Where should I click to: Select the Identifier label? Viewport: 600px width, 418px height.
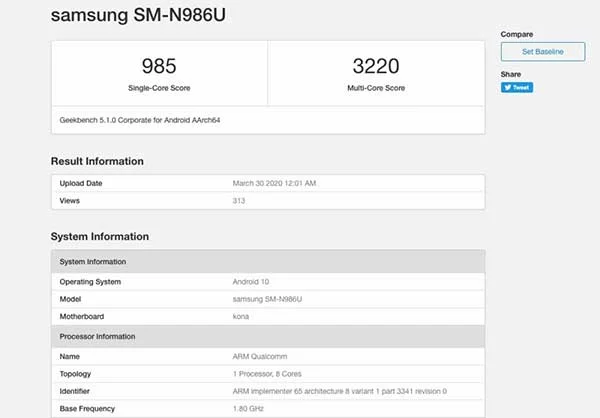click(75, 391)
